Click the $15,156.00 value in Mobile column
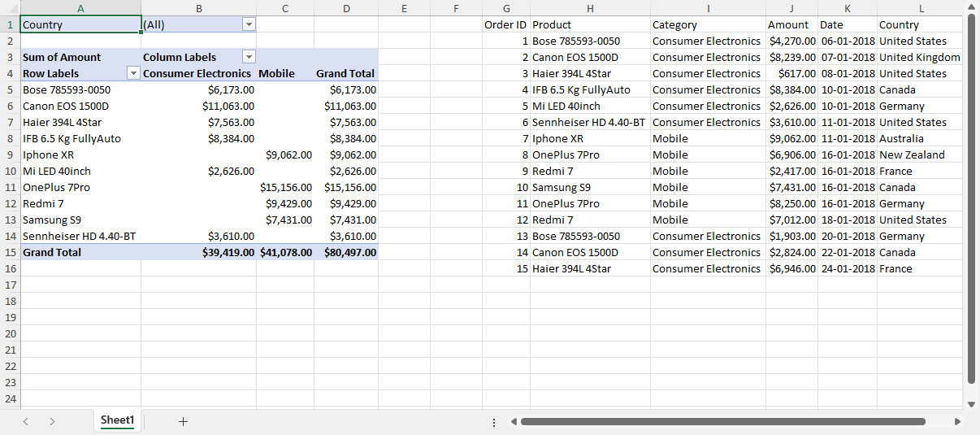Image resolution: width=980 pixels, height=435 pixels. tap(285, 187)
